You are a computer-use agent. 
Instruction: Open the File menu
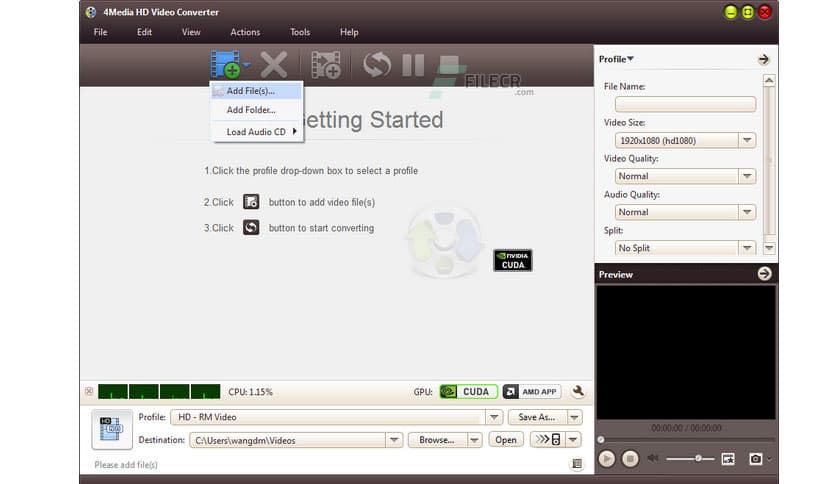[100, 32]
